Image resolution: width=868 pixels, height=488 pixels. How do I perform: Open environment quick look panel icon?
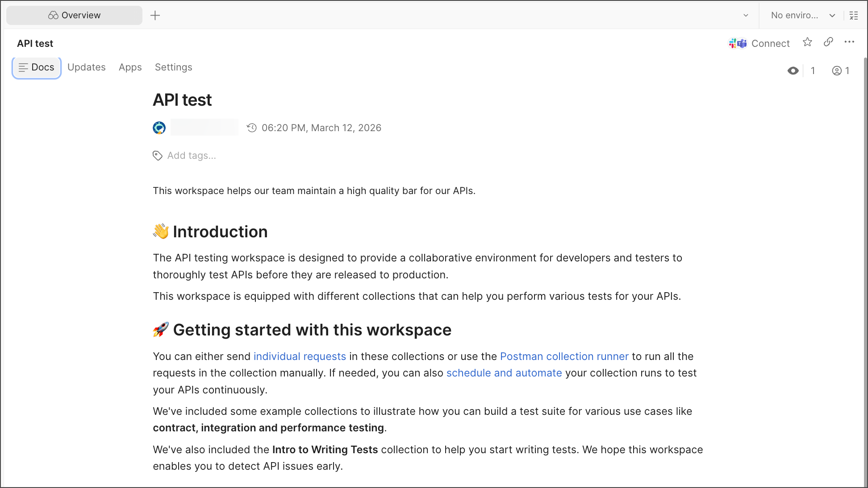pyautogui.click(x=854, y=16)
